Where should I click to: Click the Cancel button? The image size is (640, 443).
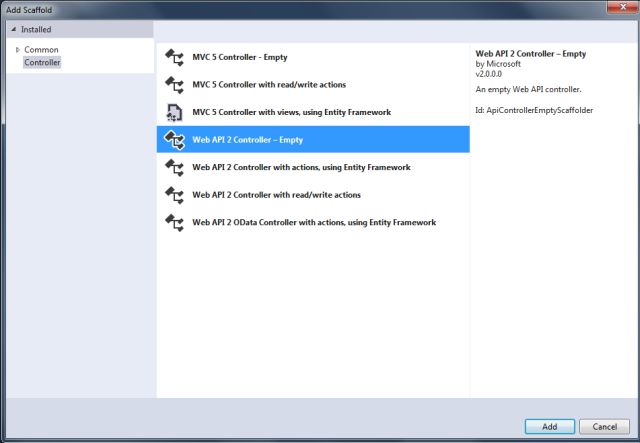tap(604, 427)
